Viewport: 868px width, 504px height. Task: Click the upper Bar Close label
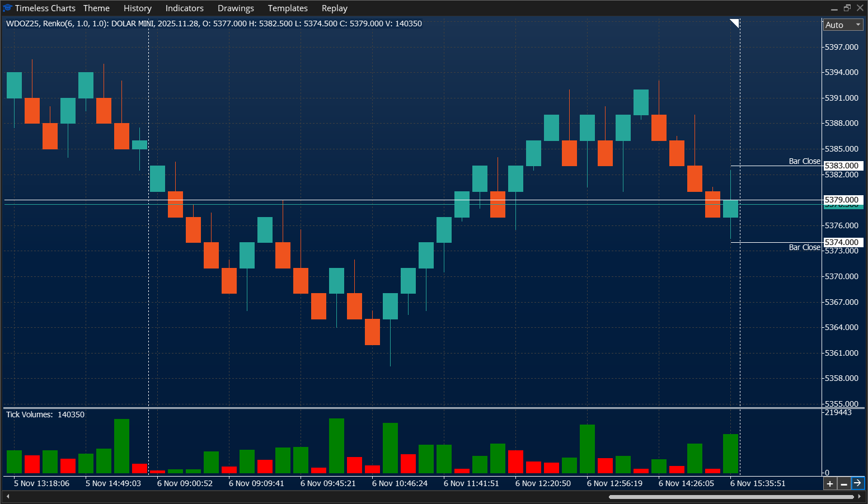click(804, 161)
